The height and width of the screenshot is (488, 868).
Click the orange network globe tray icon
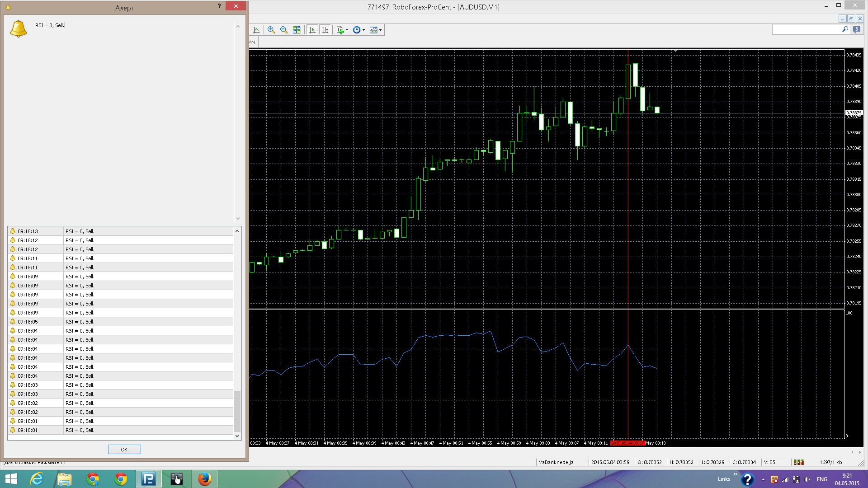(774, 479)
